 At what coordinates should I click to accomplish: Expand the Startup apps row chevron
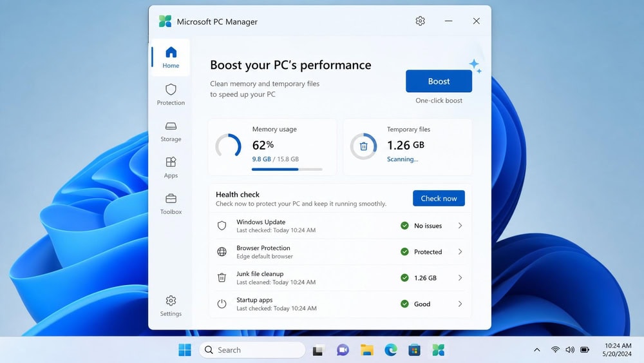coord(460,304)
